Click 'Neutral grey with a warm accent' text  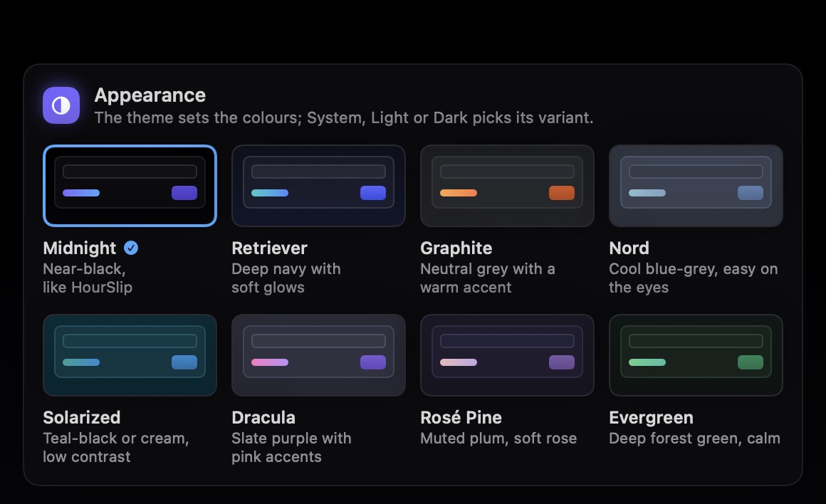[x=488, y=278]
